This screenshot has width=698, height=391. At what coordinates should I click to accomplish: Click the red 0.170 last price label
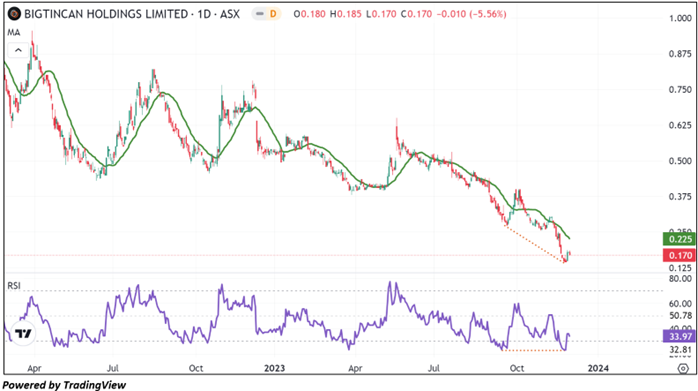(x=679, y=255)
